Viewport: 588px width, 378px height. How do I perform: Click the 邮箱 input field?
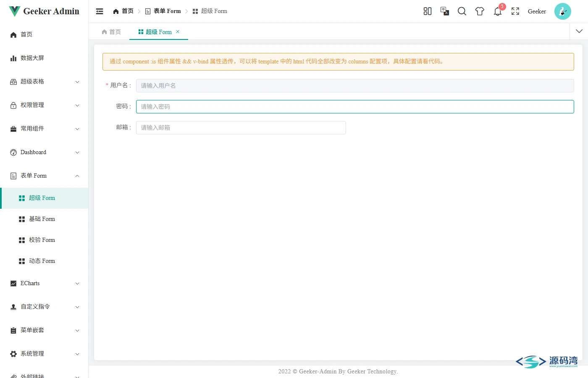click(241, 128)
